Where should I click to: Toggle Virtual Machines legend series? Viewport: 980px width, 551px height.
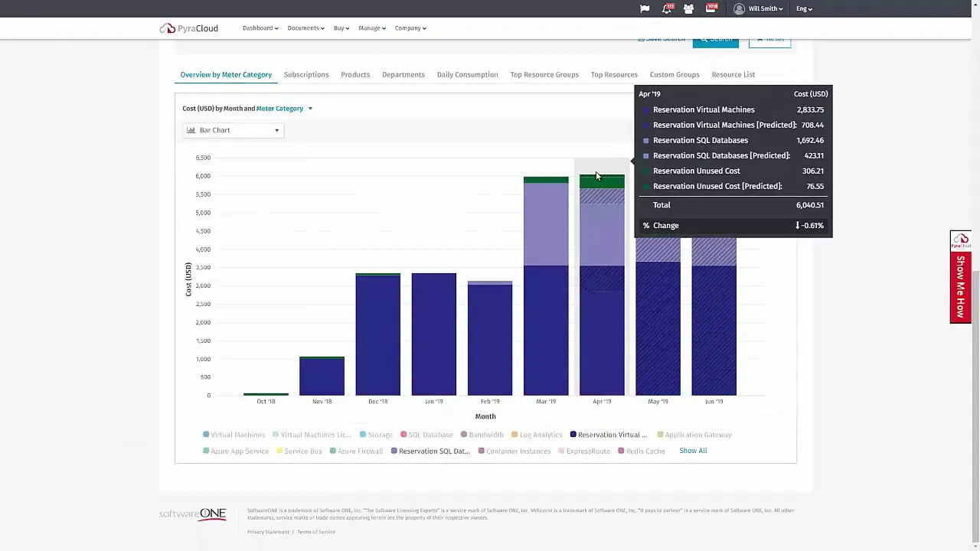[x=234, y=435]
